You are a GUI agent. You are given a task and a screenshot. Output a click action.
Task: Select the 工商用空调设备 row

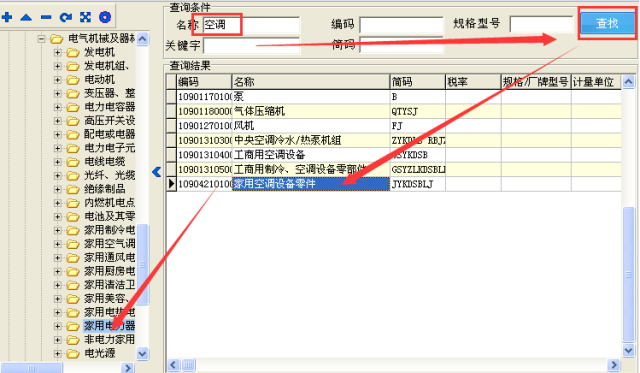click(394, 155)
